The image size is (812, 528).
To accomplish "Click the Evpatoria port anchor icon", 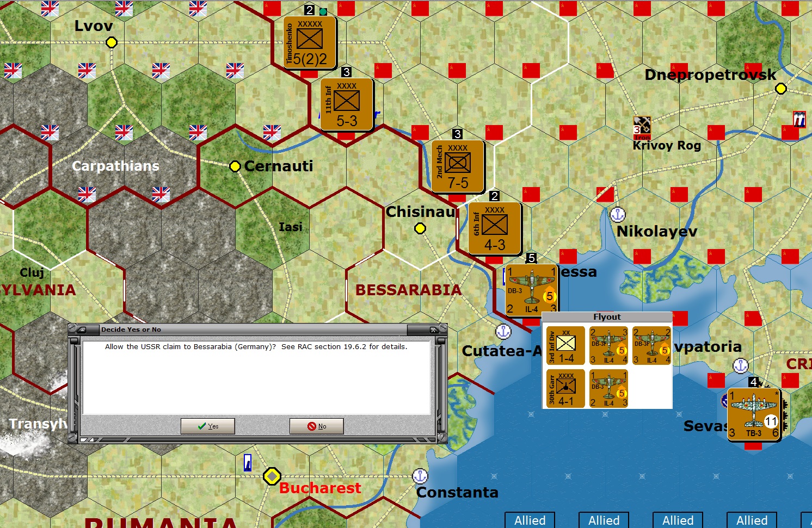I will 741,365.
